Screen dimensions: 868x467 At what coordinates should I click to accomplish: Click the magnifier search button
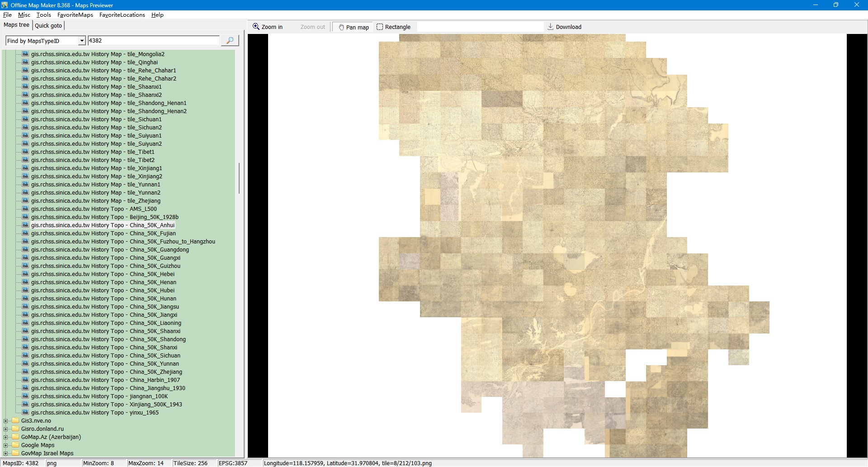click(x=230, y=41)
